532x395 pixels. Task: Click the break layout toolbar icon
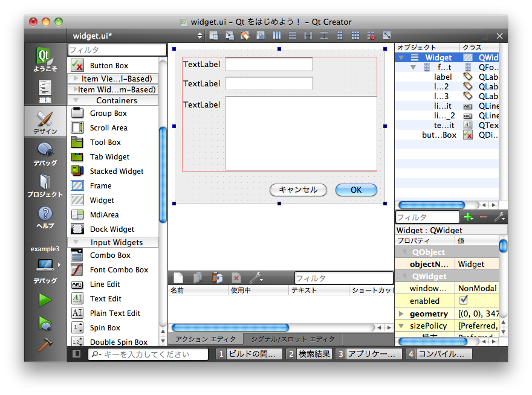pos(371,36)
